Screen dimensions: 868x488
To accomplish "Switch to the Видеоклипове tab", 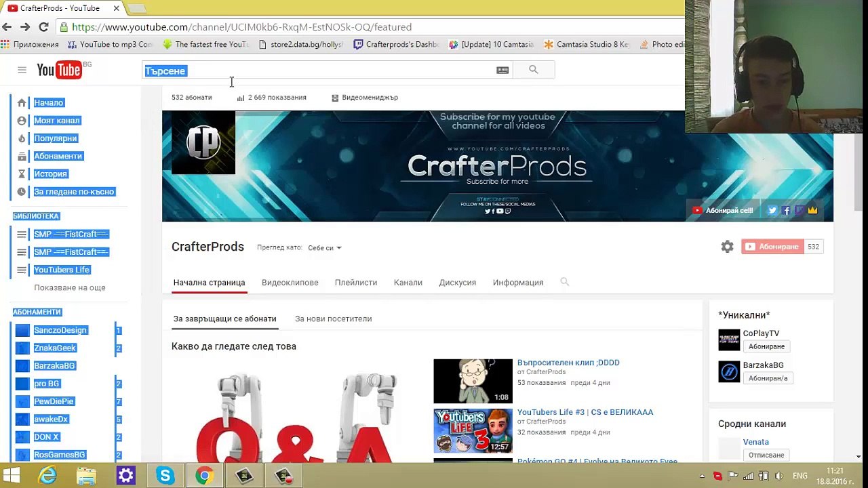I will pos(290,283).
